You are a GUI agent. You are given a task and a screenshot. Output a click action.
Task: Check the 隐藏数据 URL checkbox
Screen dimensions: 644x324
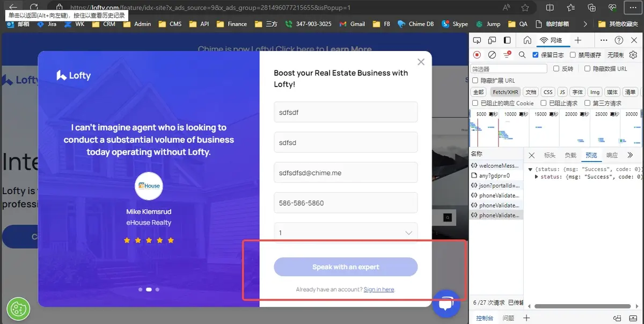(x=587, y=69)
